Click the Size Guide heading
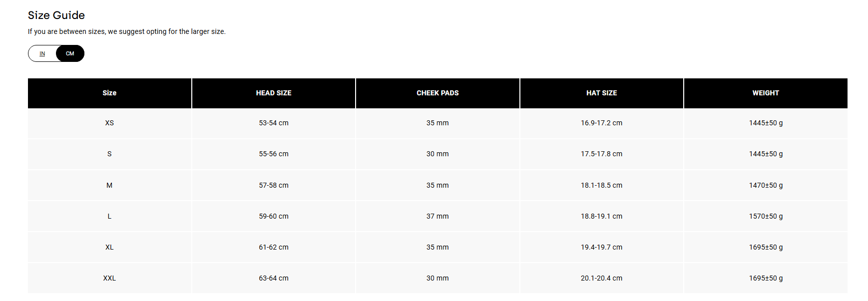This screenshot has height=301, width=868. pyautogui.click(x=56, y=15)
